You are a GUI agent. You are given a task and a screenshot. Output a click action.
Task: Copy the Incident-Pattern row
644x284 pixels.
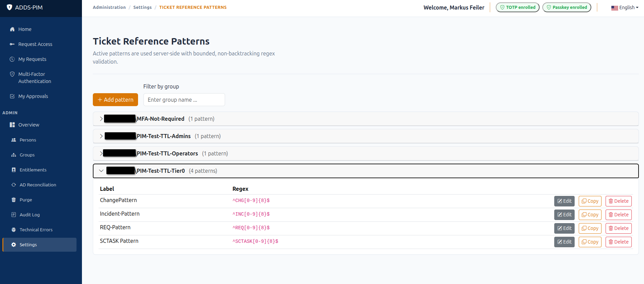(x=590, y=215)
